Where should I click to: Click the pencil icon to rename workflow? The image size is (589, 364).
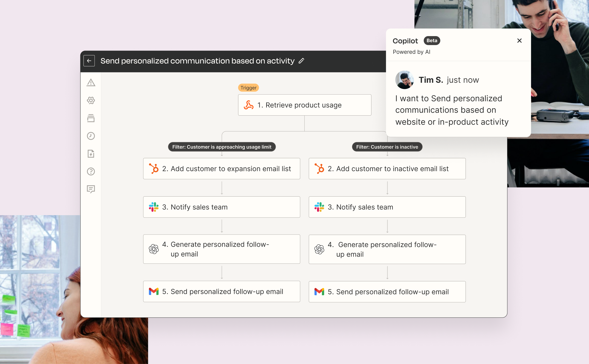[x=301, y=61]
